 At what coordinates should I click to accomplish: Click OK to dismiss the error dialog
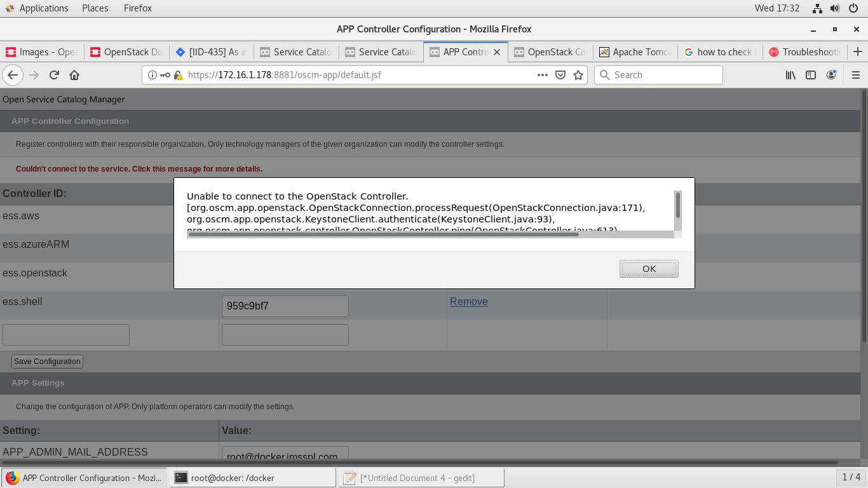[648, 268]
